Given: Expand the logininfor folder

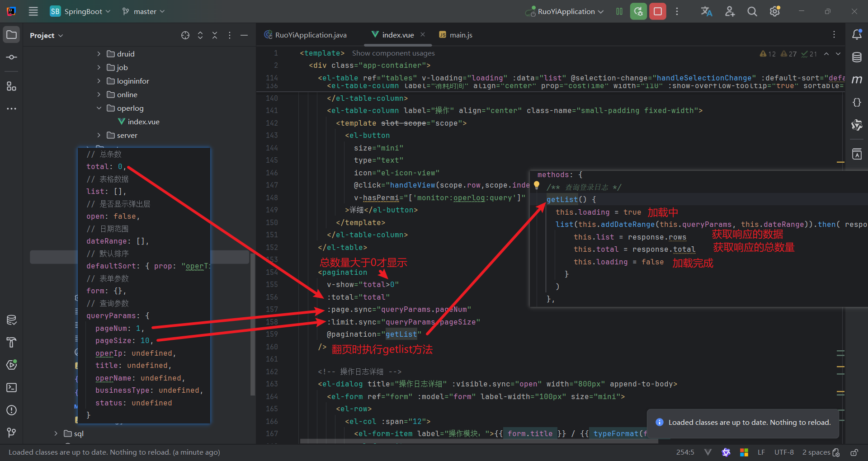Looking at the screenshot, I should (99, 81).
